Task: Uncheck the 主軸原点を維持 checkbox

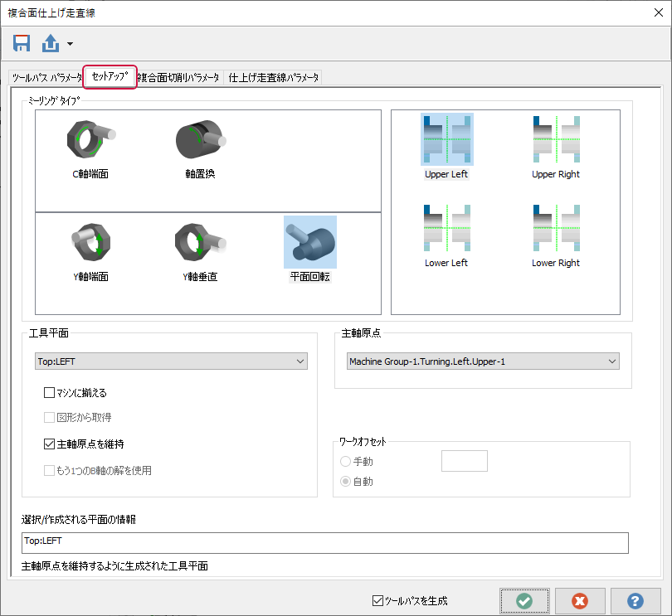Action: (49, 444)
